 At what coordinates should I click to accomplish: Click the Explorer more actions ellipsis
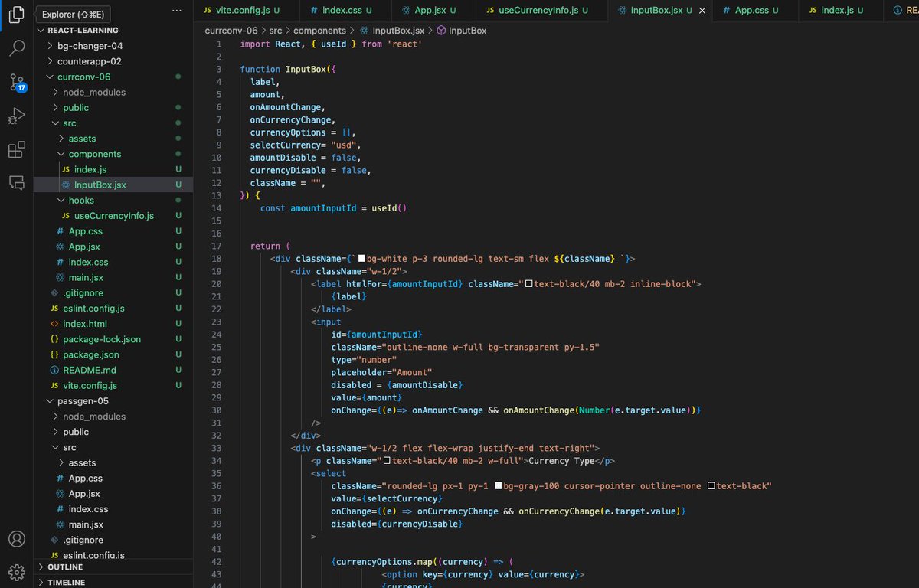(178, 11)
